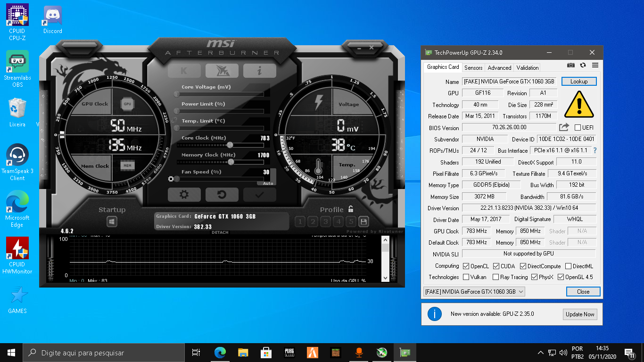
Task: Open the GAMES star desktop folder
Action: [17, 299]
